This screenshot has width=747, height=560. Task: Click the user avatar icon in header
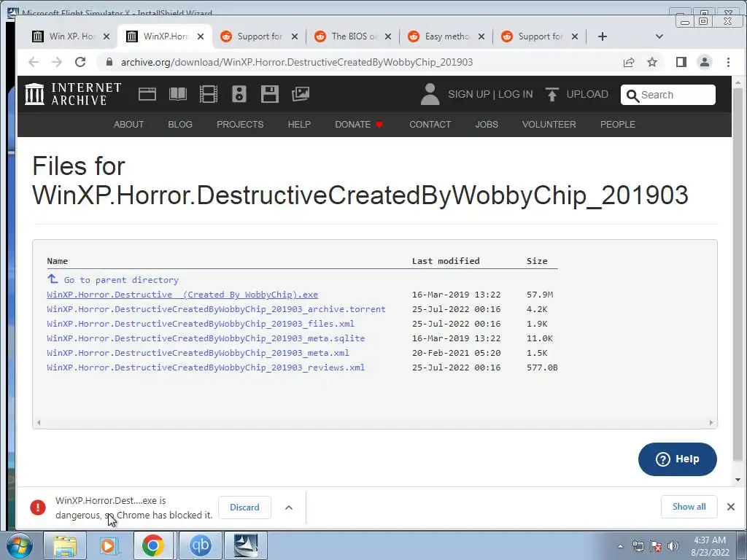(x=430, y=94)
